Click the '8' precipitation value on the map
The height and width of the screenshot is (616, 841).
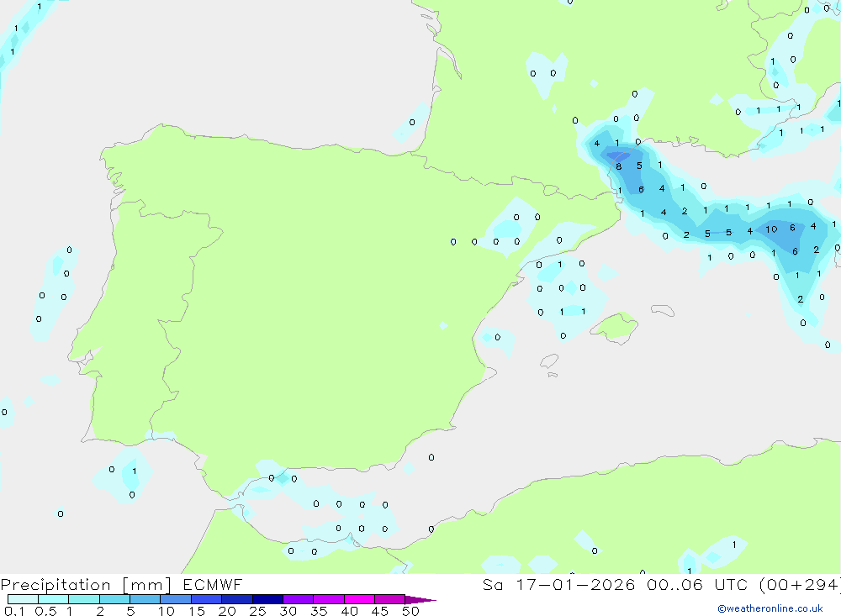point(618,166)
